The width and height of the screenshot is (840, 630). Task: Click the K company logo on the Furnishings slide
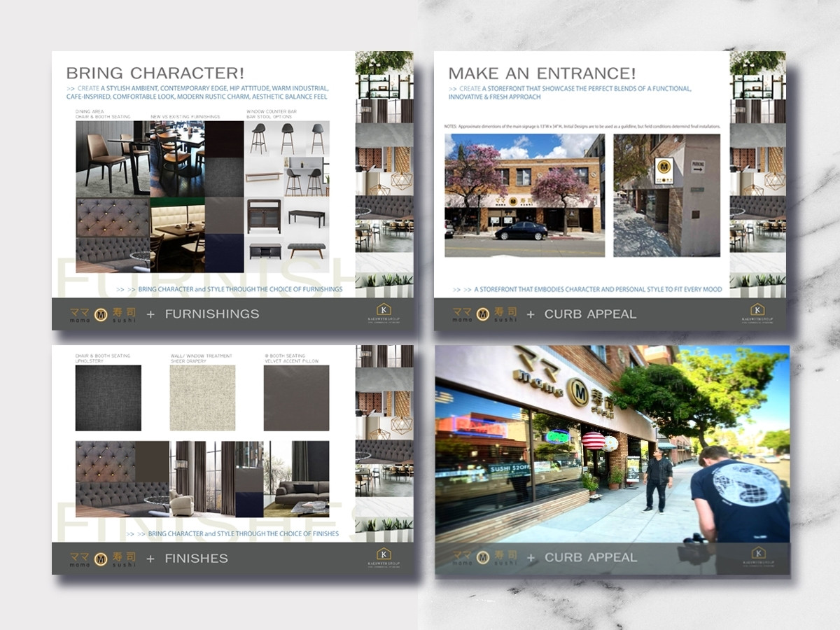click(384, 312)
